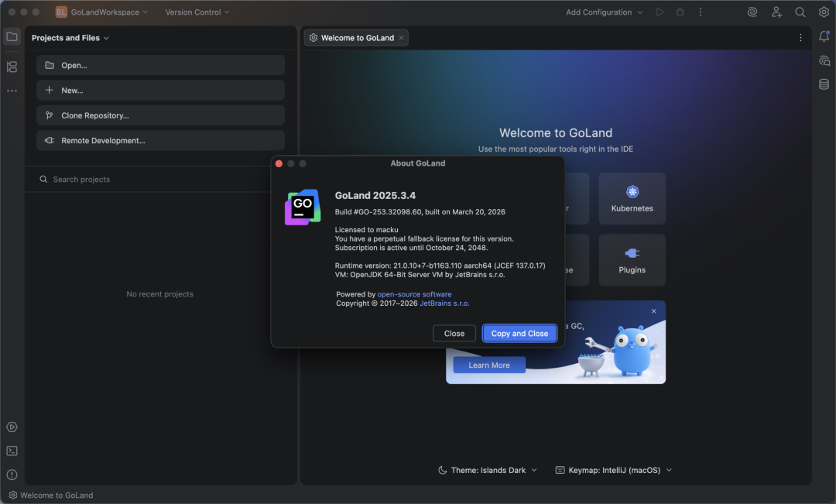This screenshot has height=504, width=836.
Task: Change the Theme: Islands Dark selector
Action: [488, 470]
